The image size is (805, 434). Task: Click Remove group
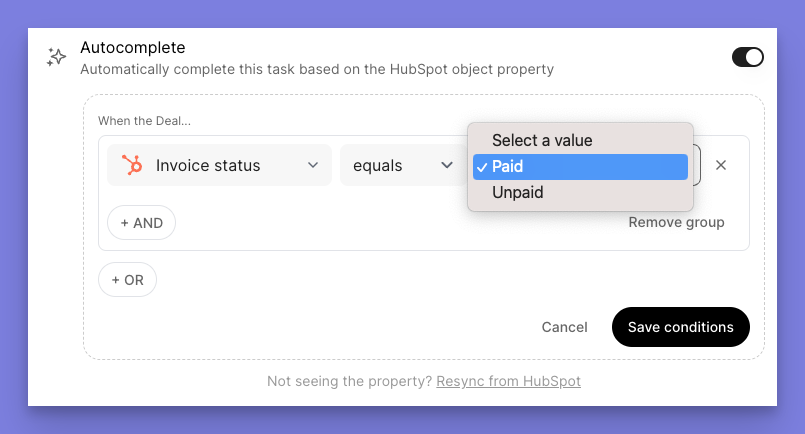676,222
